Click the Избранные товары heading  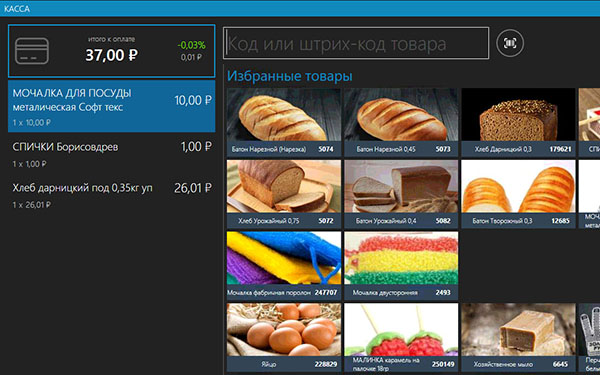tap(290, 76)
